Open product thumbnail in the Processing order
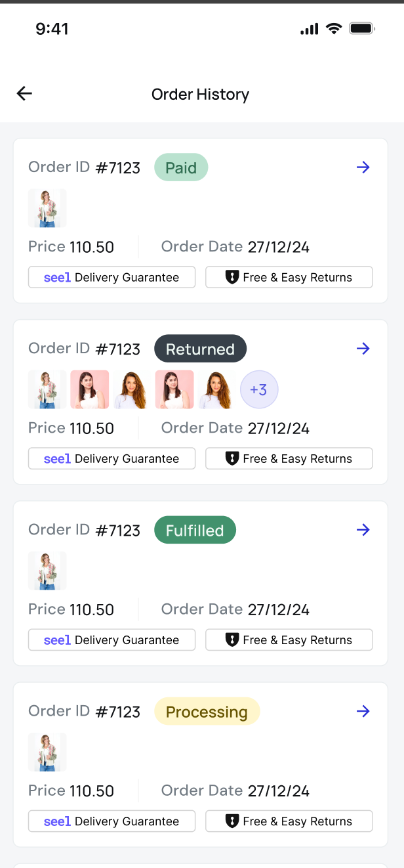Viewport: 404px width, 868px height. (47, 752)
